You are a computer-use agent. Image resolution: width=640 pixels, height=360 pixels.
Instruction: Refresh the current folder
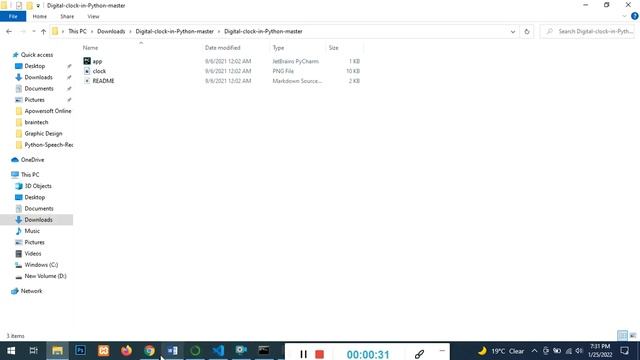pyautogui.click(x=527, y=31)
